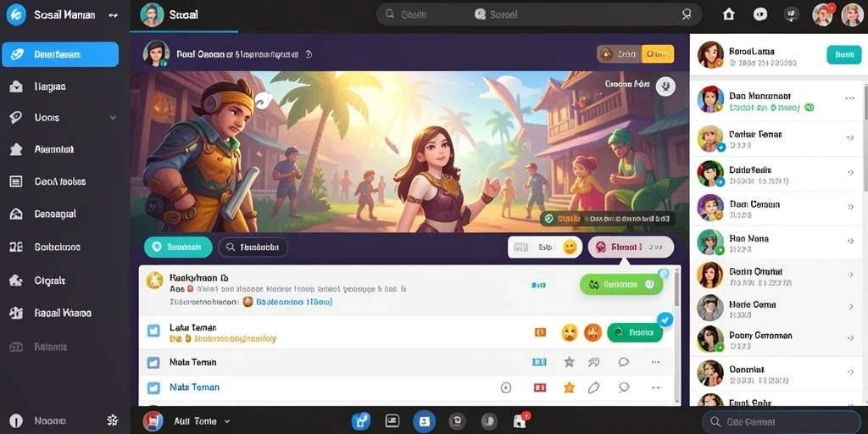Toggle the light blue circle on the first post

[663, 274]
